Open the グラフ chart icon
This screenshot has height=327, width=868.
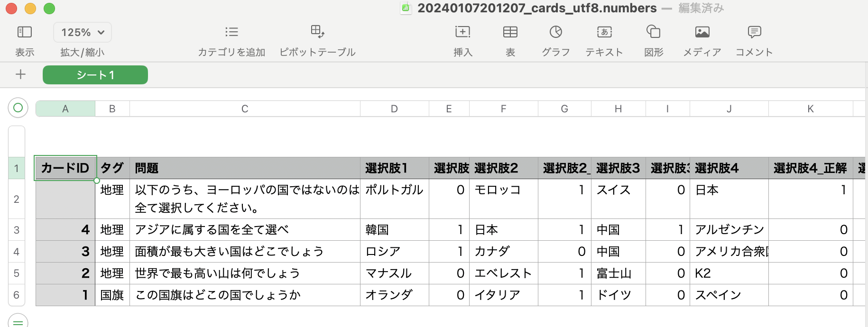556,32
